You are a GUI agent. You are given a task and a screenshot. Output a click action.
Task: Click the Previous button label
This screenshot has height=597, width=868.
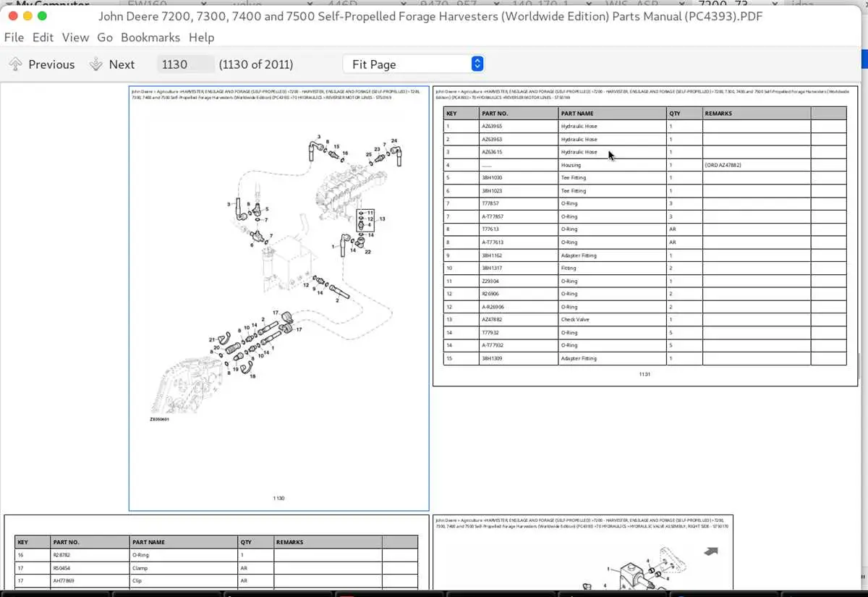click(x=51, y=64)
